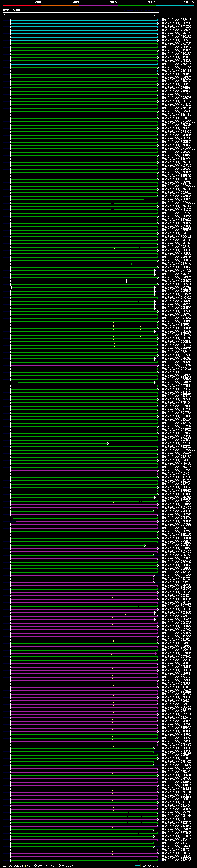Click the cyan alignment bar for UniRef100_Q8W418
Viewport: 197px width, 868px height.
point(84,64)
